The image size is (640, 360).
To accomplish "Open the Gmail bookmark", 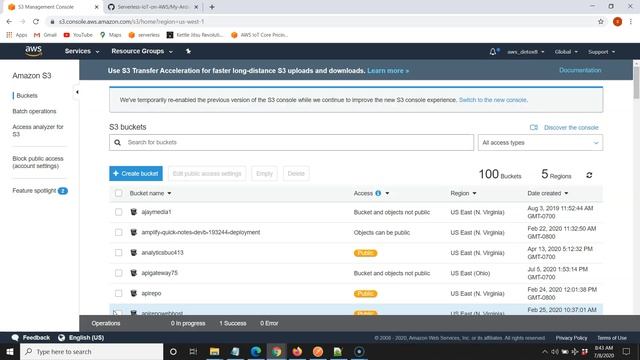I will click(45, 35).
